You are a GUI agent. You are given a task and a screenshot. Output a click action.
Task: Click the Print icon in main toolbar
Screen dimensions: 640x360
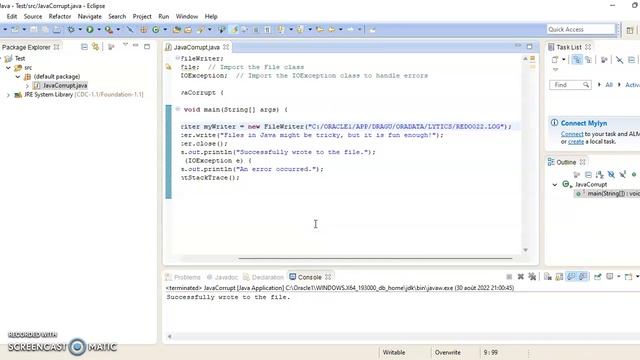click(57, 29)
